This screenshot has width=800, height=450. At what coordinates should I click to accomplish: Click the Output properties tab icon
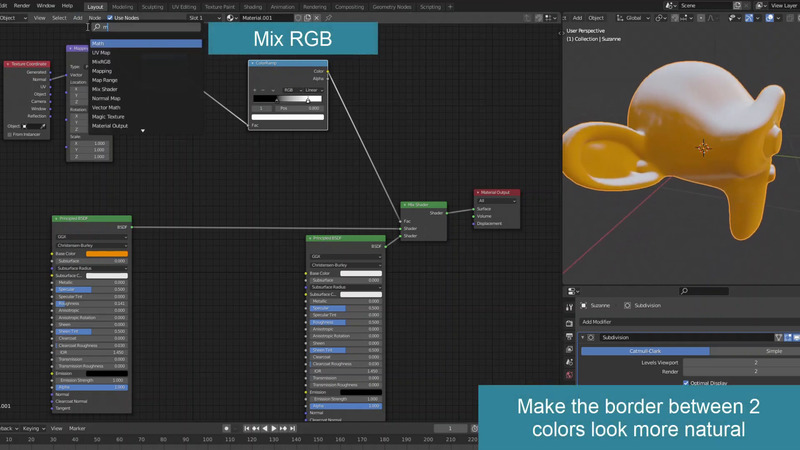pyautogui.click(x=570, y=338)
